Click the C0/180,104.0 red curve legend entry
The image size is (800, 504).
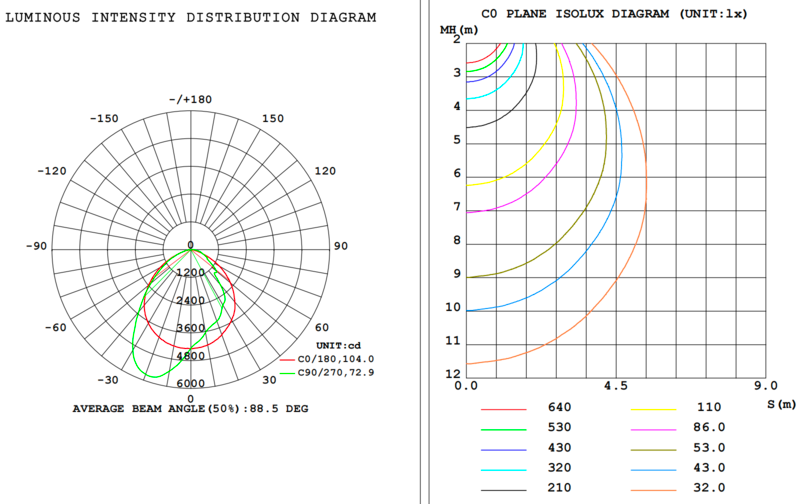coord(327,359)
